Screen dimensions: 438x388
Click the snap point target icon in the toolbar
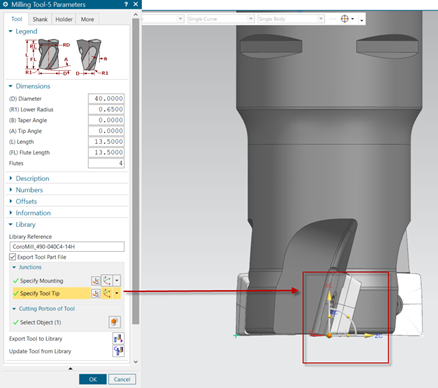tap(345, 19)
